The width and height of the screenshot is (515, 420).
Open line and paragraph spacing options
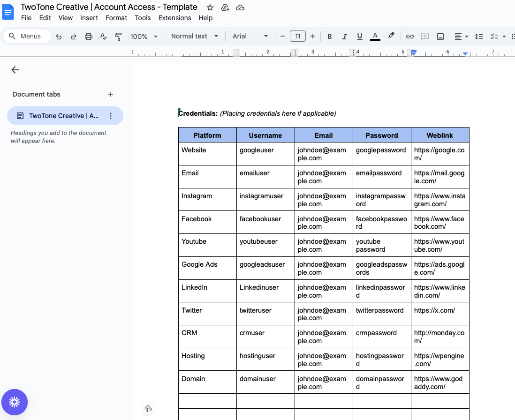coord(478,37)
